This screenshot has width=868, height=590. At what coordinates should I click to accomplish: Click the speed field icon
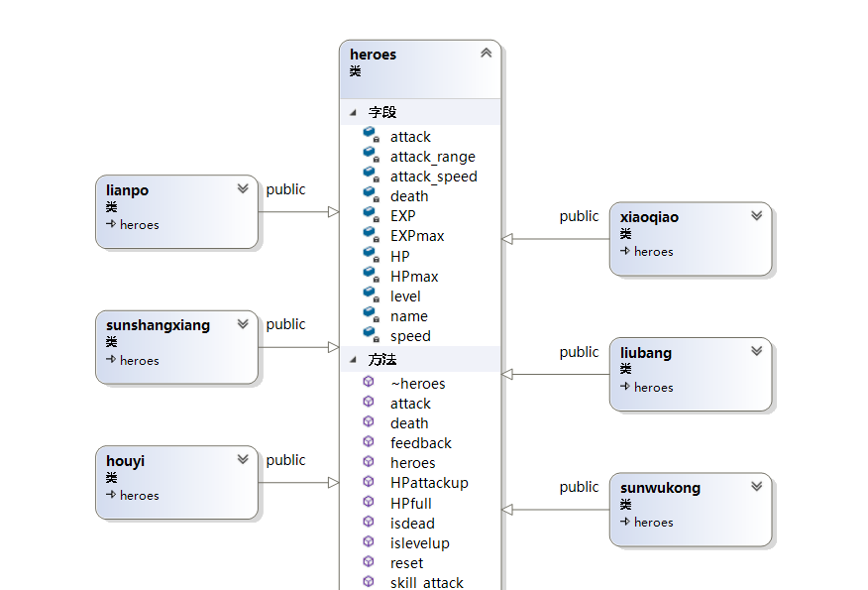pyautogui.click(x=371, y=334)
